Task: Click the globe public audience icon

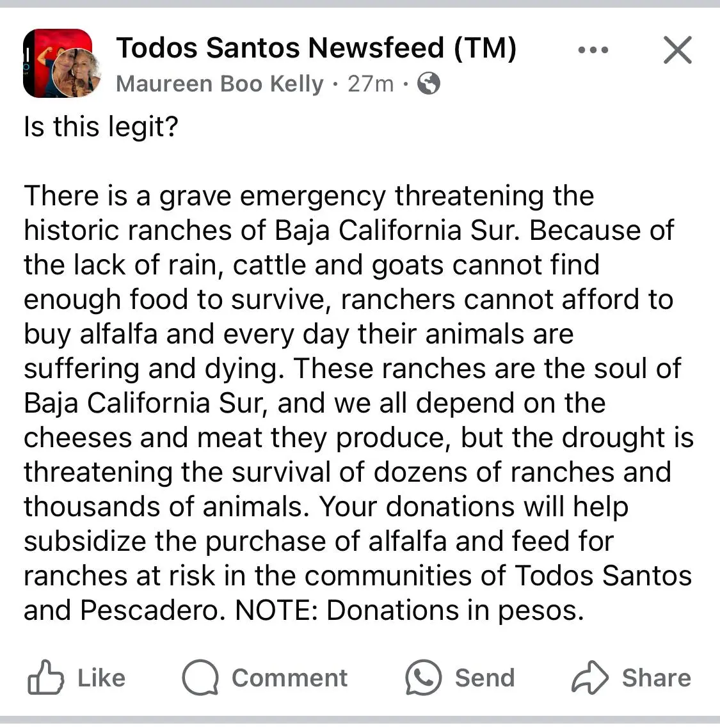Action: point(429,83)
